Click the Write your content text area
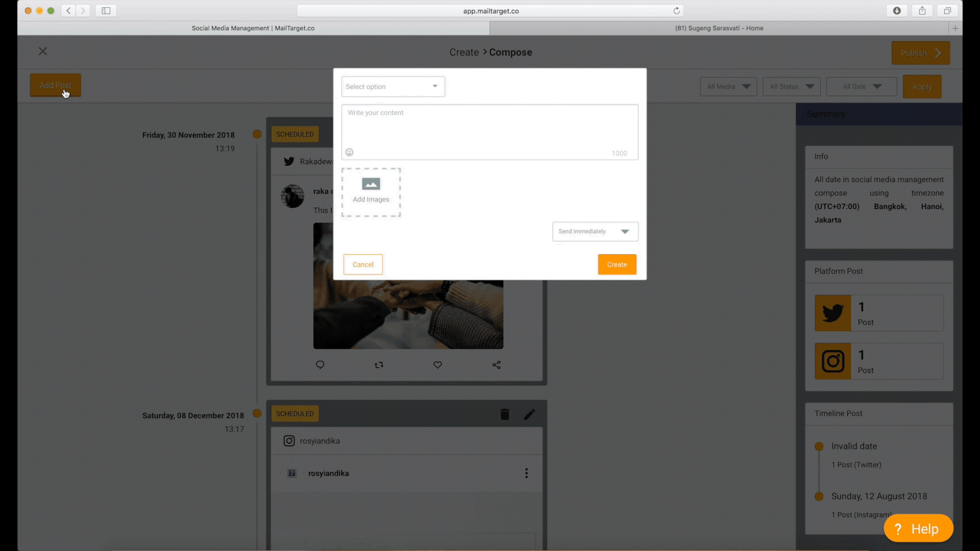This screenshot has width=980, height=551. 489,128
